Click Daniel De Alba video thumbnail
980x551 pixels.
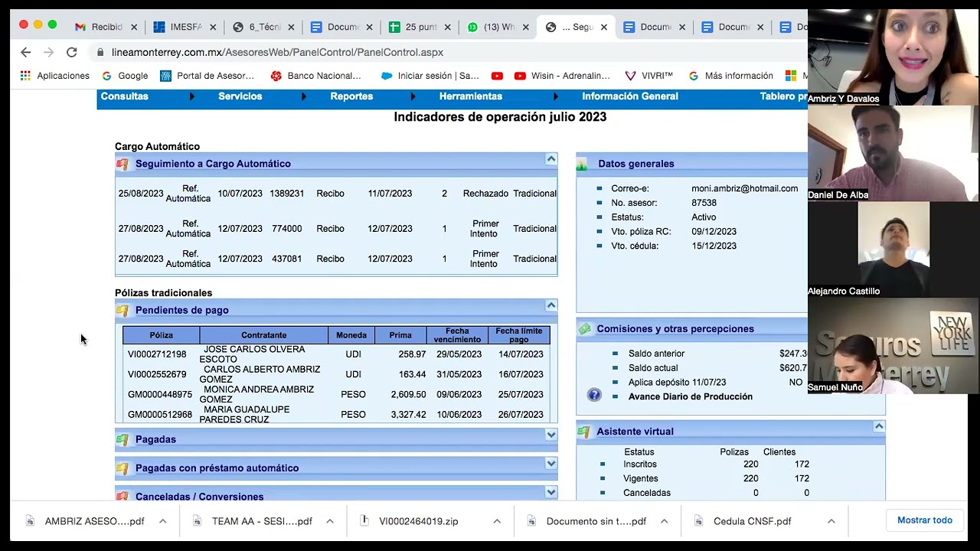(x=893, y=153)
